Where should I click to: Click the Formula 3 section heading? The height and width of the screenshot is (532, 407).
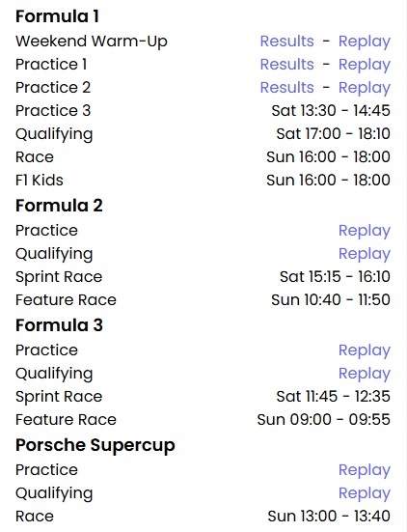[x=59, y=325]
